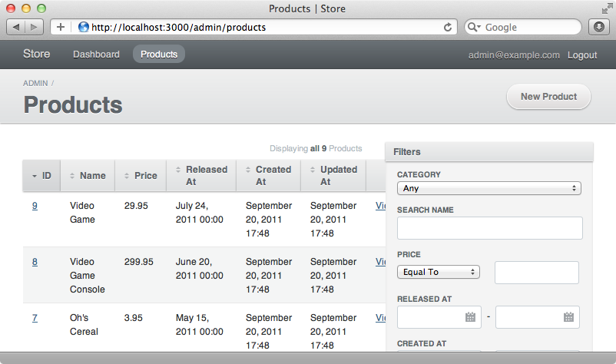The width and height of the screenshot is (616, 364).
Task: Click the 'June 20, 2011 00:00' release date
Action: 200,269
